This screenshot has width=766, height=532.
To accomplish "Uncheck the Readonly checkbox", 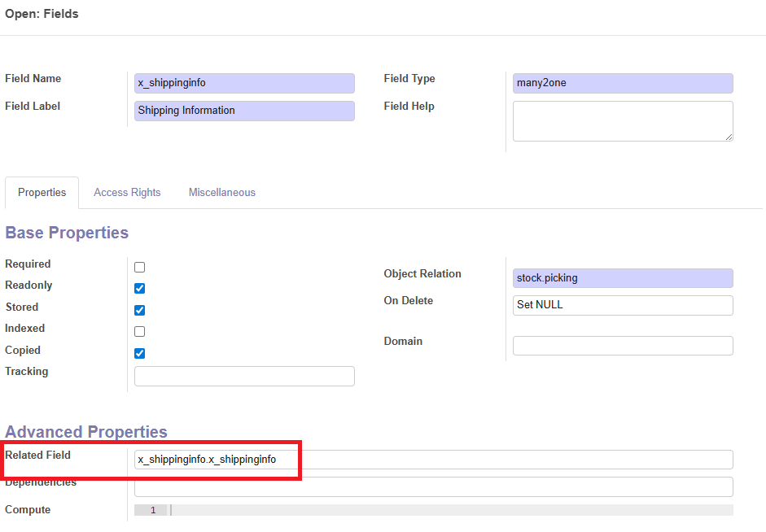I will coord(139,288).
